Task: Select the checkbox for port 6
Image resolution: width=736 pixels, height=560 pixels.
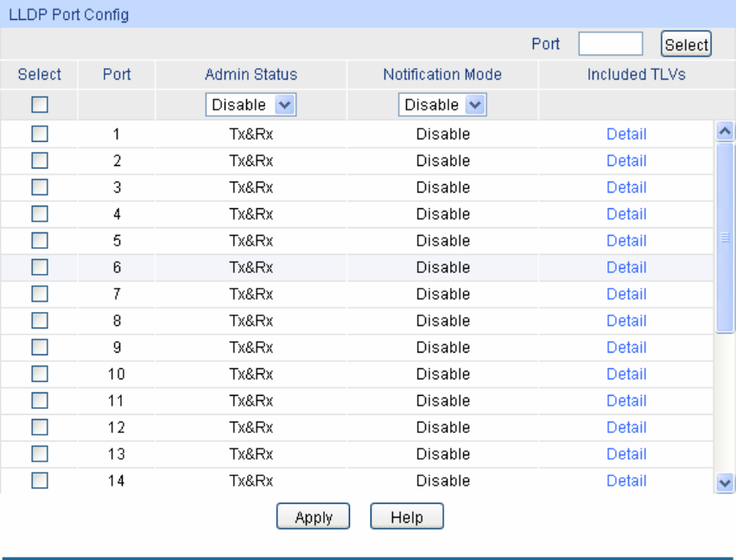Action: (x=39, y=267)
